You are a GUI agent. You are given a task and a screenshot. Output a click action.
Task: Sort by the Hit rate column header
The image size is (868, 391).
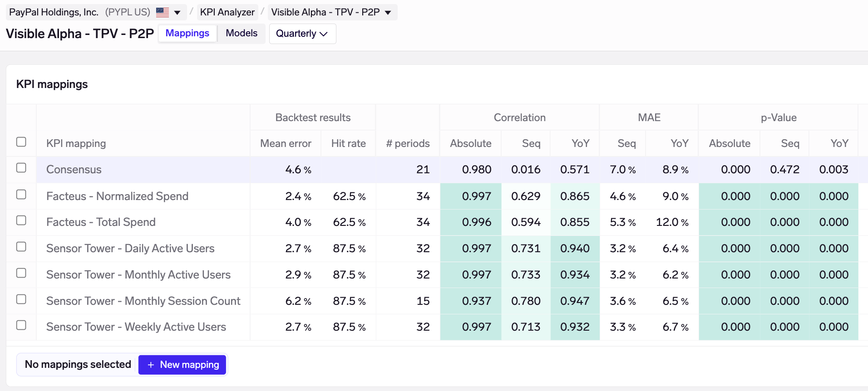click(348, 143)
